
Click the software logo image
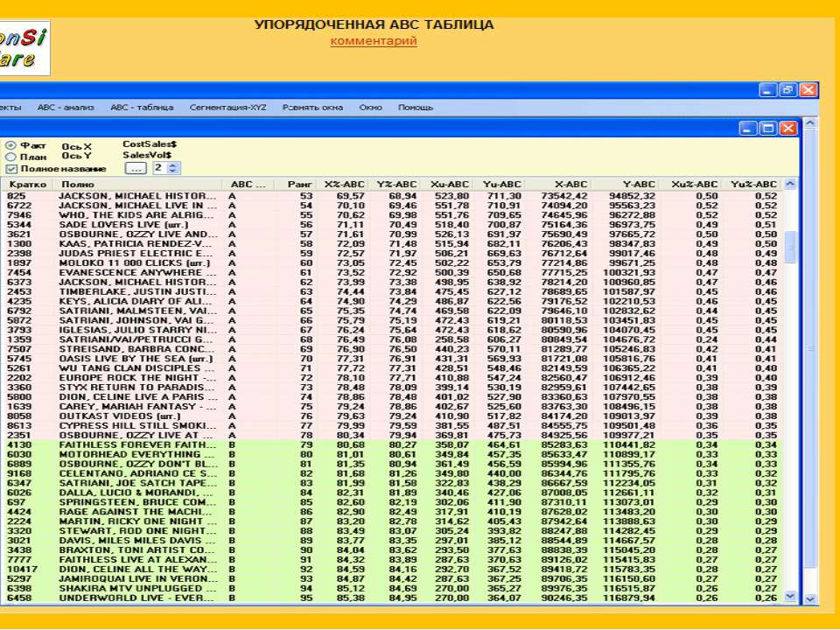coord(24,48)
